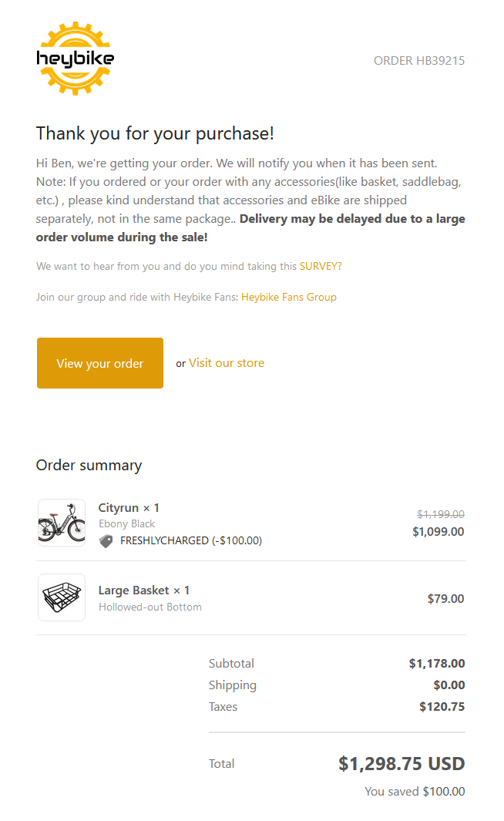The width and height of the screenshot is (504, 821).
Task: Click the crossed-out $1,199.00 original price
Action: point(440,514)
